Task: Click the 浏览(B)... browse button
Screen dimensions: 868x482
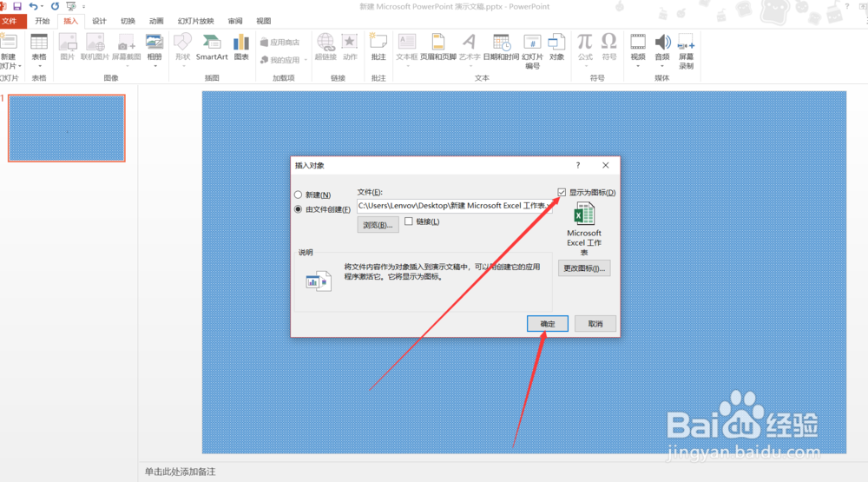Action: (x=378, y=225)
